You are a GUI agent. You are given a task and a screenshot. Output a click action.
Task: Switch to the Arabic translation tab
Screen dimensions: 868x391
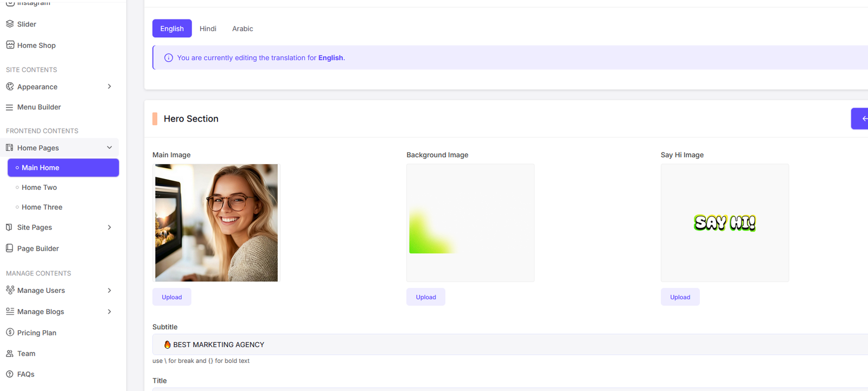coord(242,29)
